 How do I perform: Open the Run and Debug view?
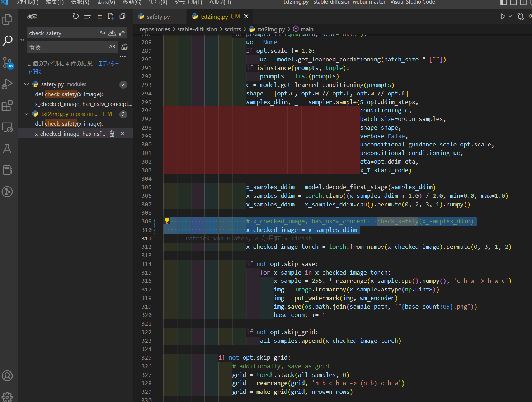pos(7,84)
